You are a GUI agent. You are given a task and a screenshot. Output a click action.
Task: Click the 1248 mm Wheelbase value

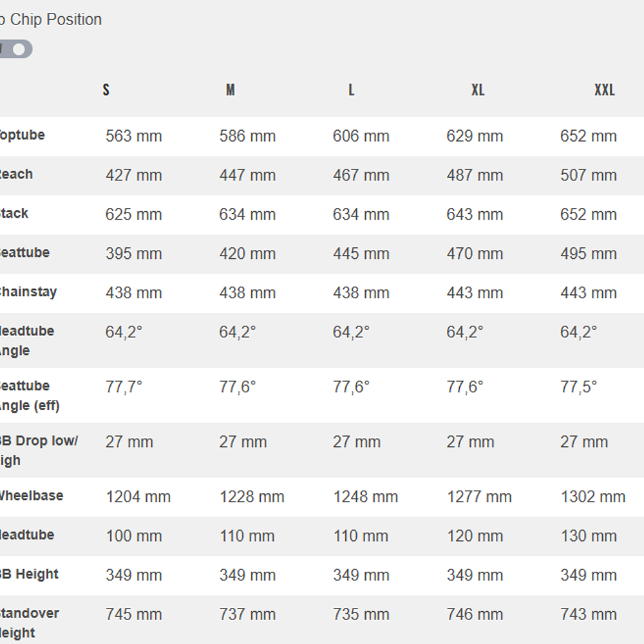(x=365, y=497)
